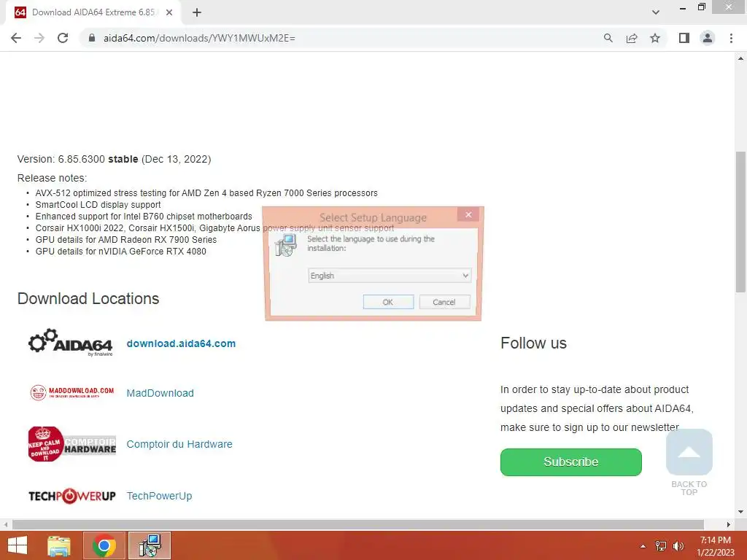Click the address bar URL

[x=199, y=38]
